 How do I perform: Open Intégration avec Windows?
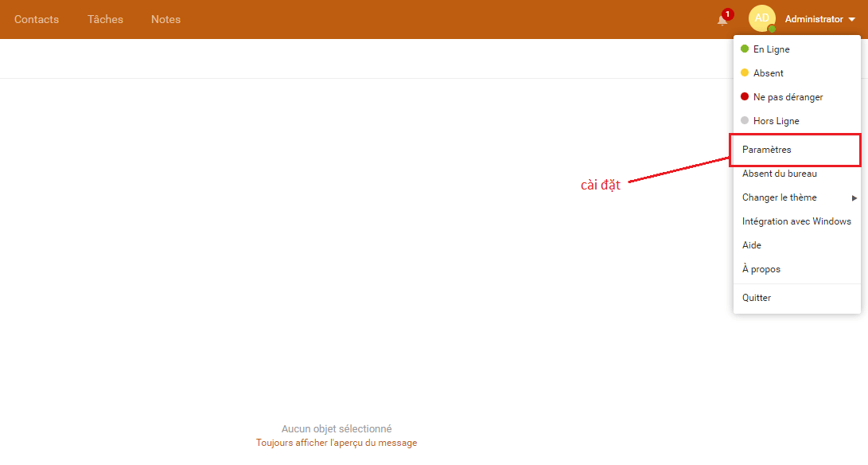tap(796, 221)
